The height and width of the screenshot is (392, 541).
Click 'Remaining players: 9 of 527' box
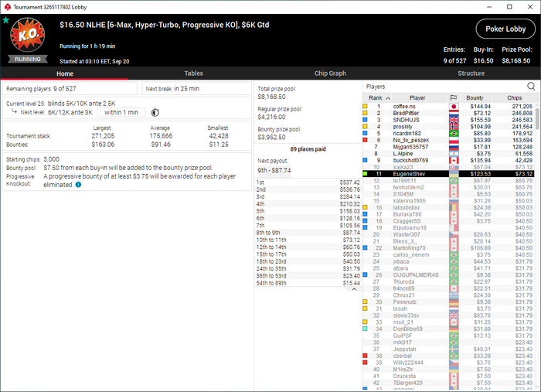(x=70, y=89)
